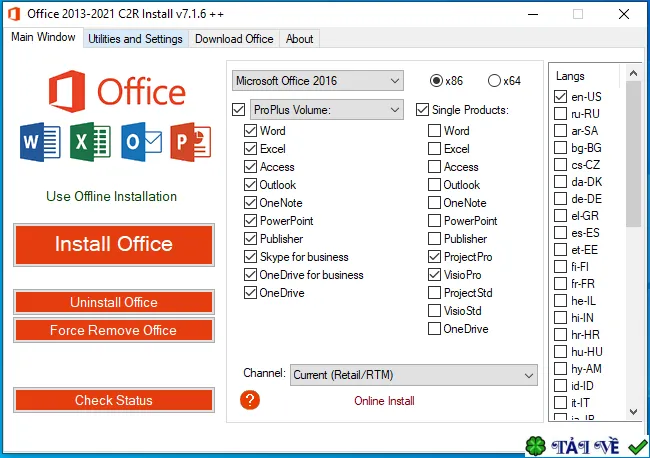Click the Use Offline Installation link

pos(112,196)
